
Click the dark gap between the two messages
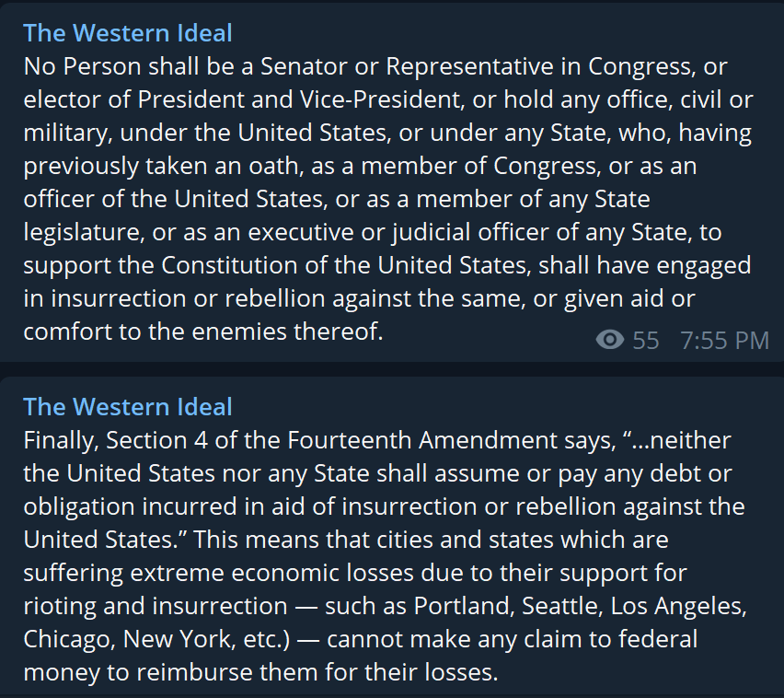(x=392, y=369)
